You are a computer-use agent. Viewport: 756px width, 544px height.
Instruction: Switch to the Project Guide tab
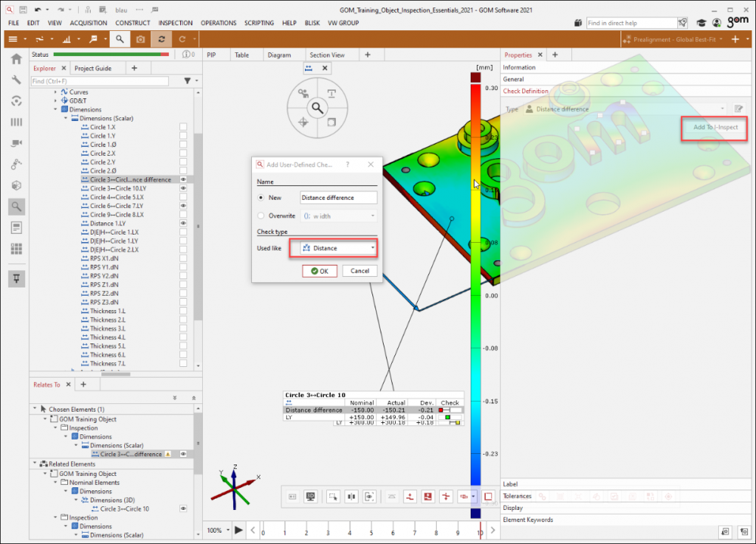[93, 68]
